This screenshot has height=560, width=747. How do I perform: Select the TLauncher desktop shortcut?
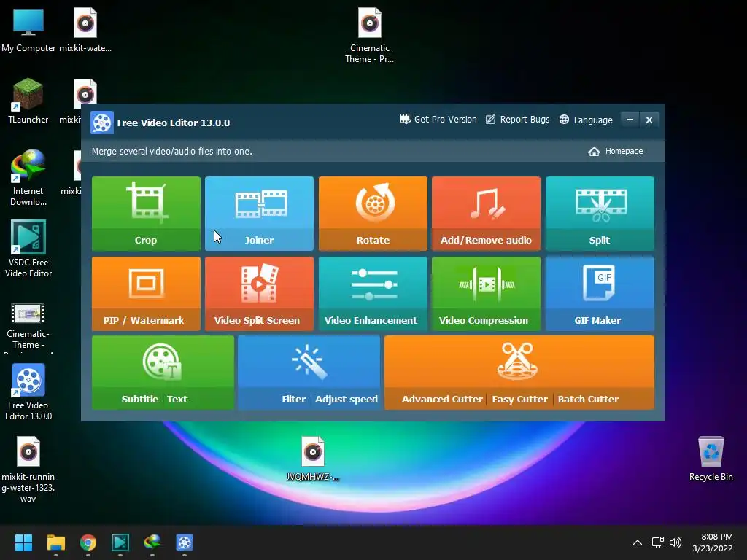click(28, 101)
